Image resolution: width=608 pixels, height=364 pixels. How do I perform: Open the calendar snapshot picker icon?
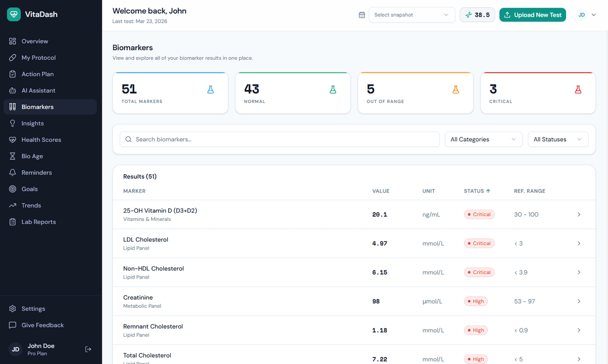click(x=362, y=15)
